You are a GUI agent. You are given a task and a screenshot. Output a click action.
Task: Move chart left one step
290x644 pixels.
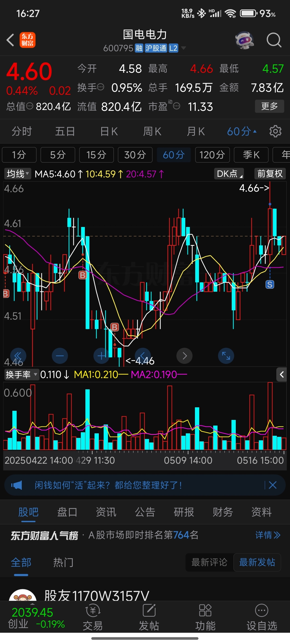coord(143,356)
